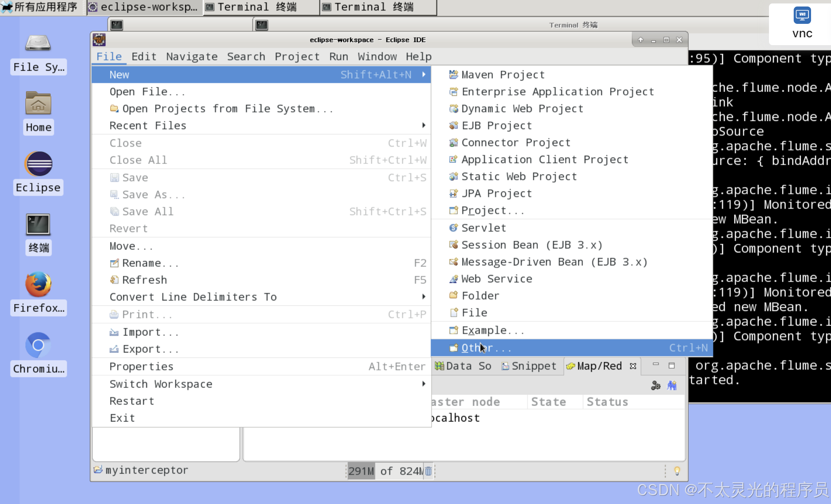Viewport: 831px width, 504px height.
Task: Select Session Bean (EJB 3.x)
Action: (572, 245)
